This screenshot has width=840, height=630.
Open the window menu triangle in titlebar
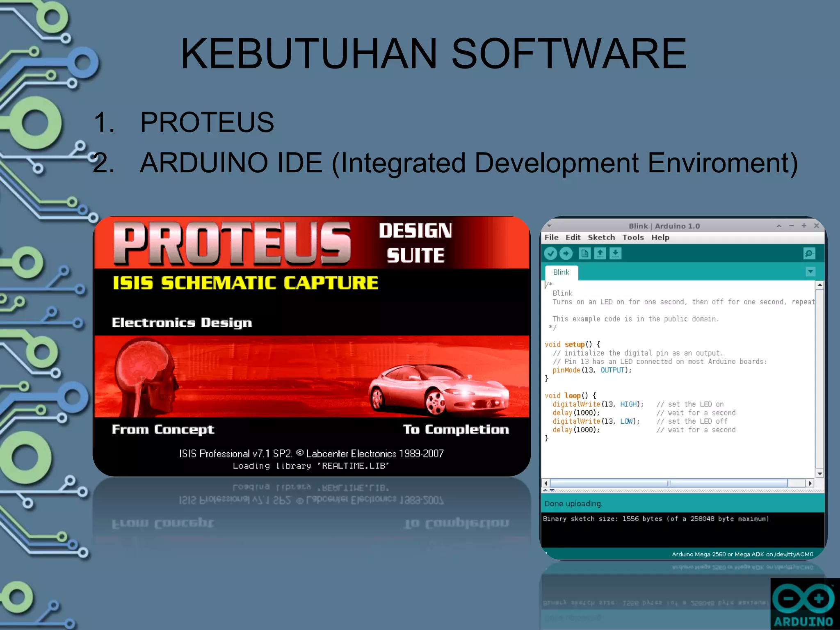click(549, 226)
